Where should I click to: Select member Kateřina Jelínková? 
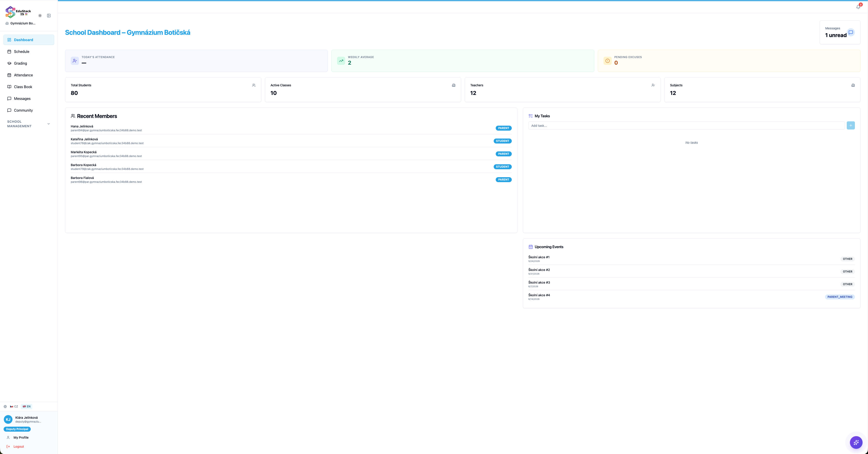(x=291, y=141)
